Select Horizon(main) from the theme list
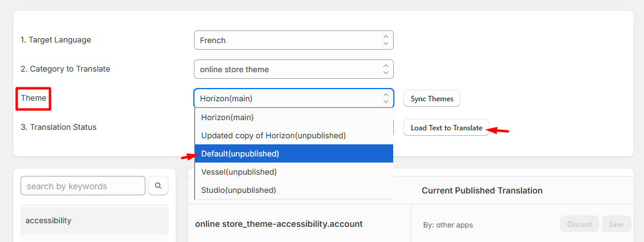The width and height of the screenshot is (644, 242). [x=294, y=117]
